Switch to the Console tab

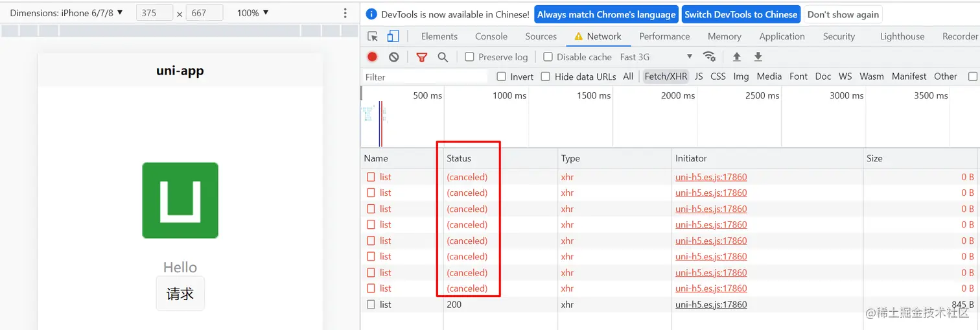coord(491,36)
